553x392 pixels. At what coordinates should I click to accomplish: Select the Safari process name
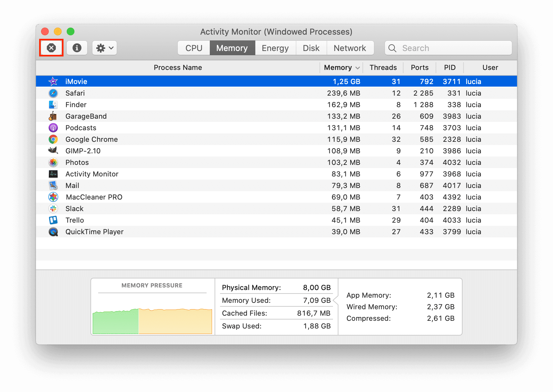(75, 93)
